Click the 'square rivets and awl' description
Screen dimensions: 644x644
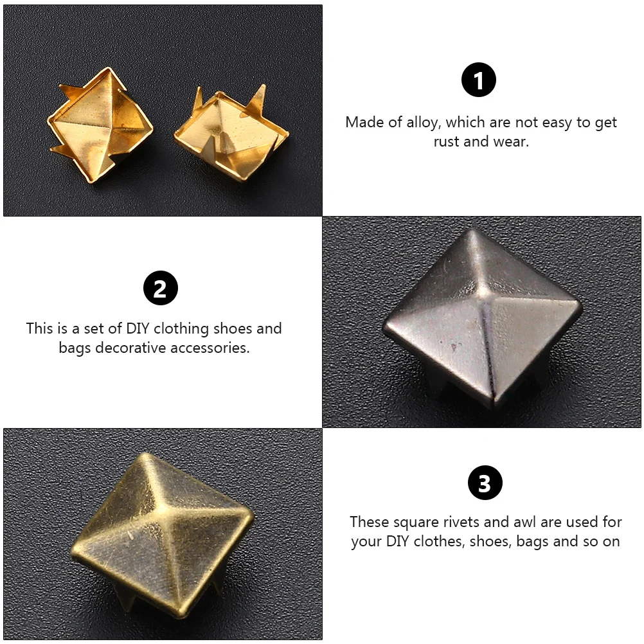485,532
